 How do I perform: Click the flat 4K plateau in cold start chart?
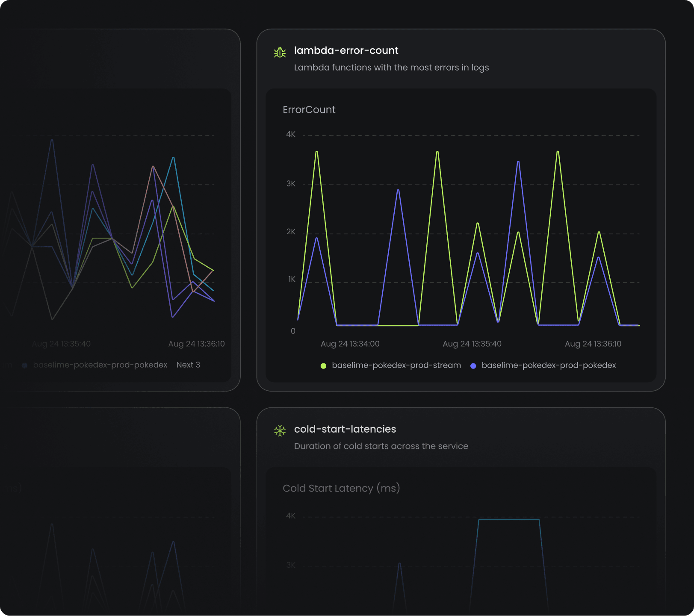click(508, 519)
